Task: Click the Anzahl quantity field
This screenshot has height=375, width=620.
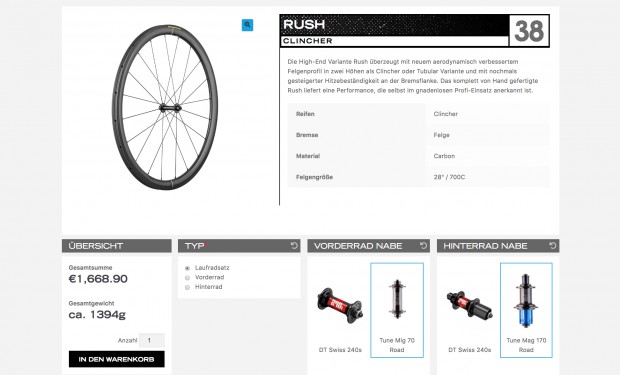Action: coord(152,340)
